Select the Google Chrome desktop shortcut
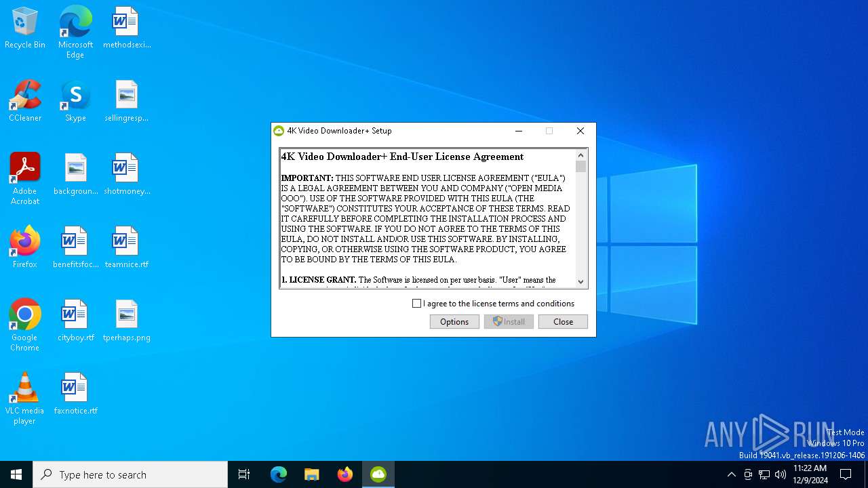This screenshot has height=488, width=868. pos(25,325)
